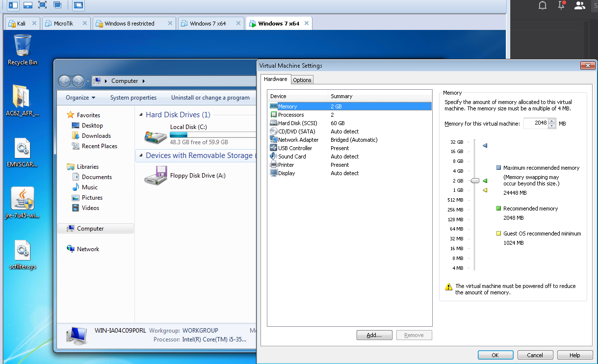Viewport: 598px width, 364px height.
Task: Switch to the Options tab
Action: (302, 79)
